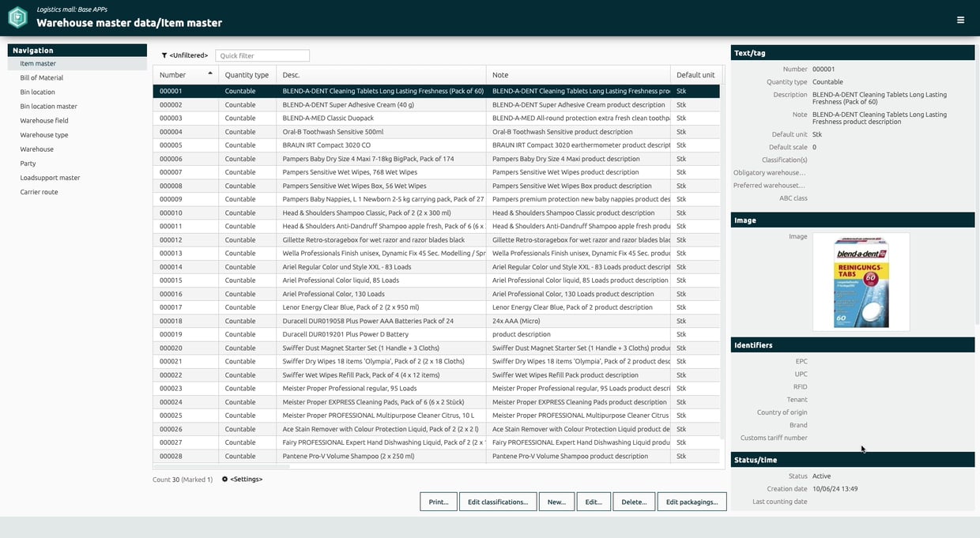Collapse the Identifiers section header
The height and width of the screenshot is (538, 980).
click(x=853, y=345)
